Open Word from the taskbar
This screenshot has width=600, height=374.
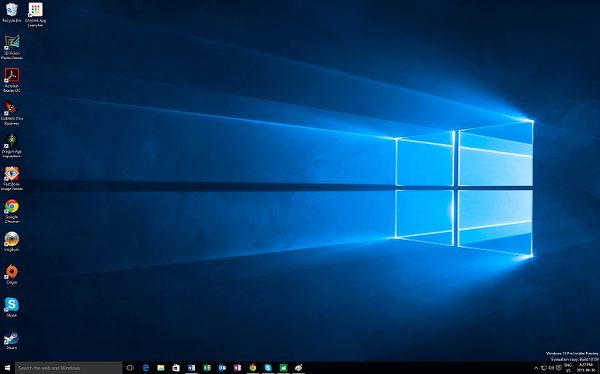tap(191, 368)
